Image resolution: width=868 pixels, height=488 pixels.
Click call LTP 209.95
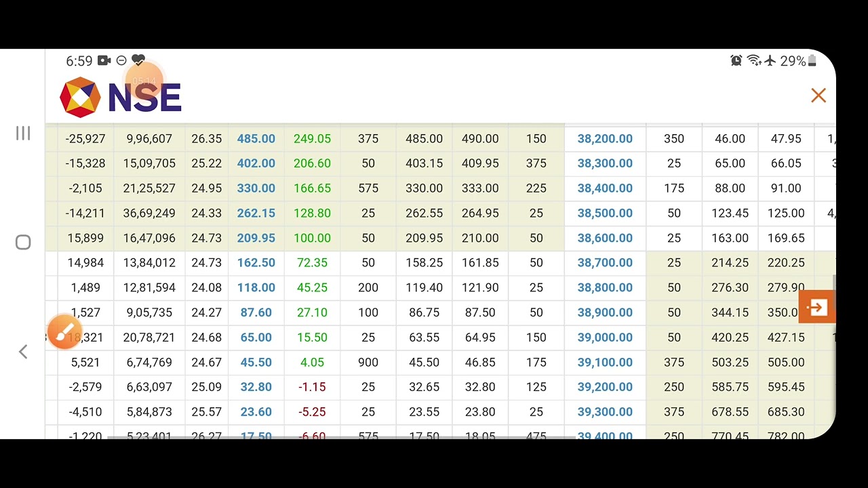point(256,238)
